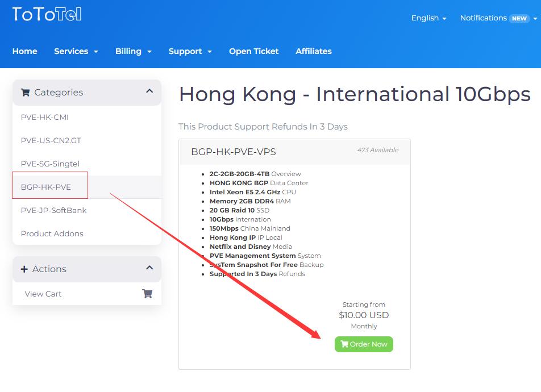Collapse the Actions panel chevron

point(149,268)
